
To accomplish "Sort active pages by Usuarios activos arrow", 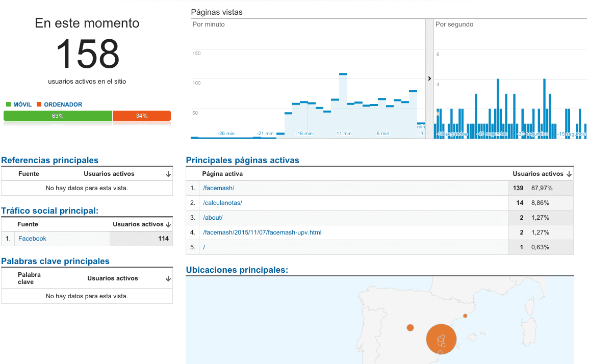I will 569,174.
